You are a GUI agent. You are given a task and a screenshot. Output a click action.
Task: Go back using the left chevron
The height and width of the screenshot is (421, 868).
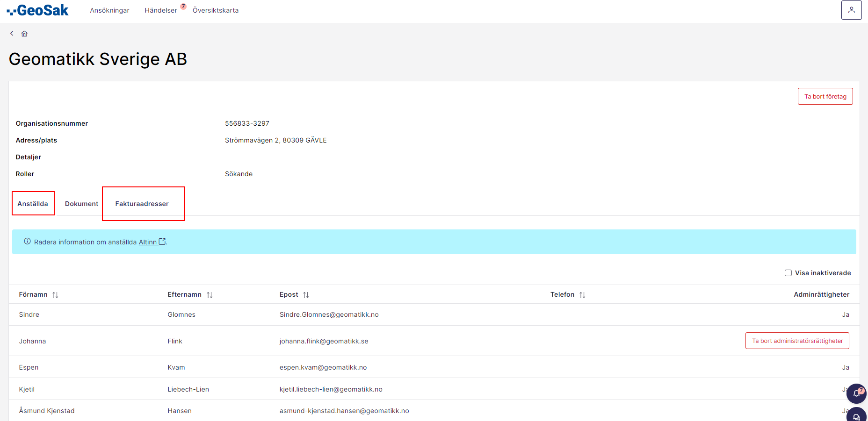click(12, 34)
